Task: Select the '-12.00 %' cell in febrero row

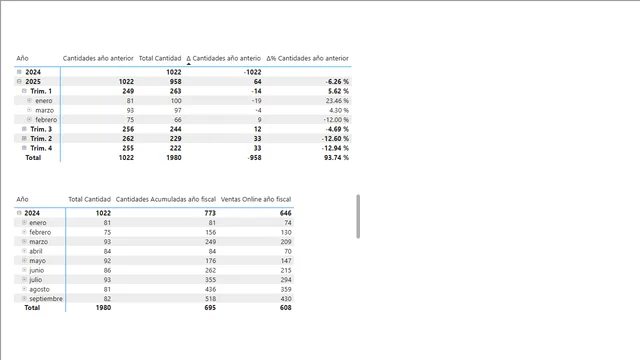Action: tap(336, 120)
